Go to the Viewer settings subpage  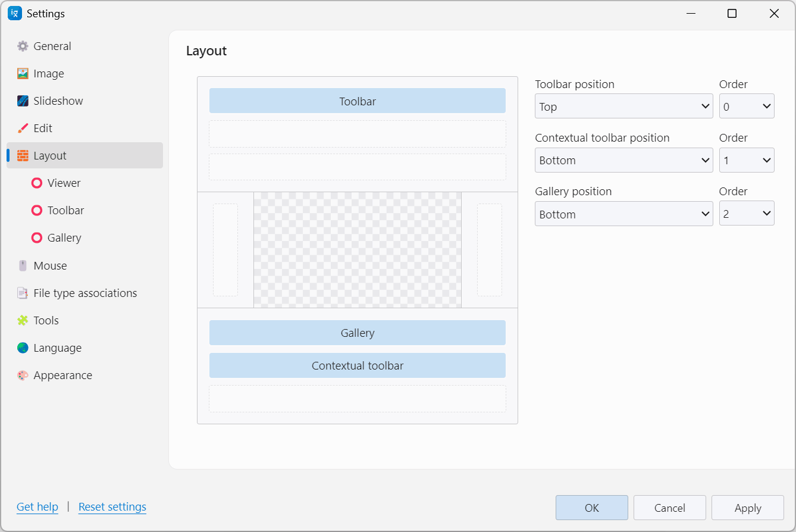[64, 183]
